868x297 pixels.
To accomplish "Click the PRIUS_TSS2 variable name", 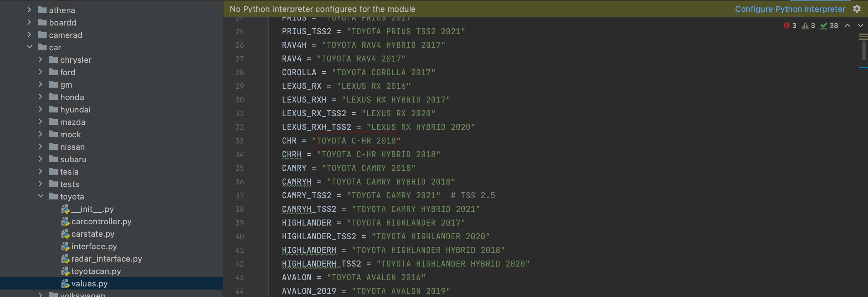I will point(307,31).
